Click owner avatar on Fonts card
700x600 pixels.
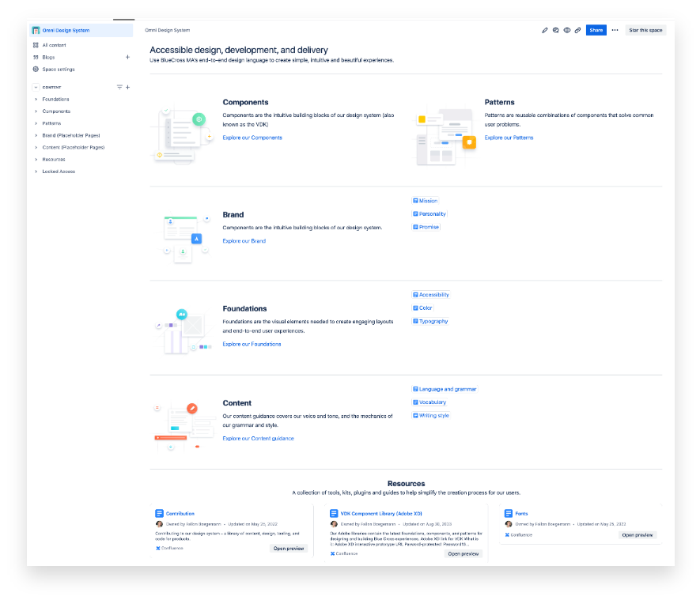pyautogui.click(x=509, y=524)
